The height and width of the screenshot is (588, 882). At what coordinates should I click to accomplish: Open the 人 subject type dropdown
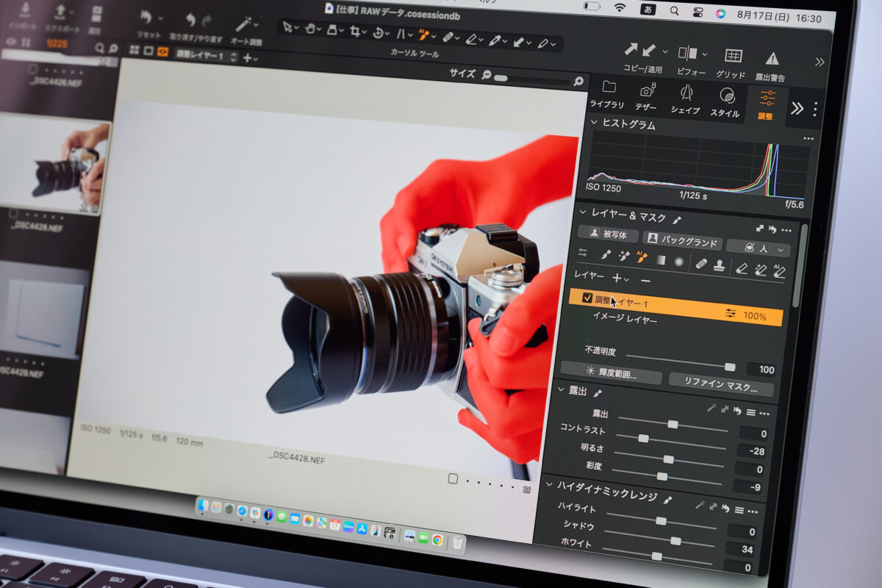758,248
